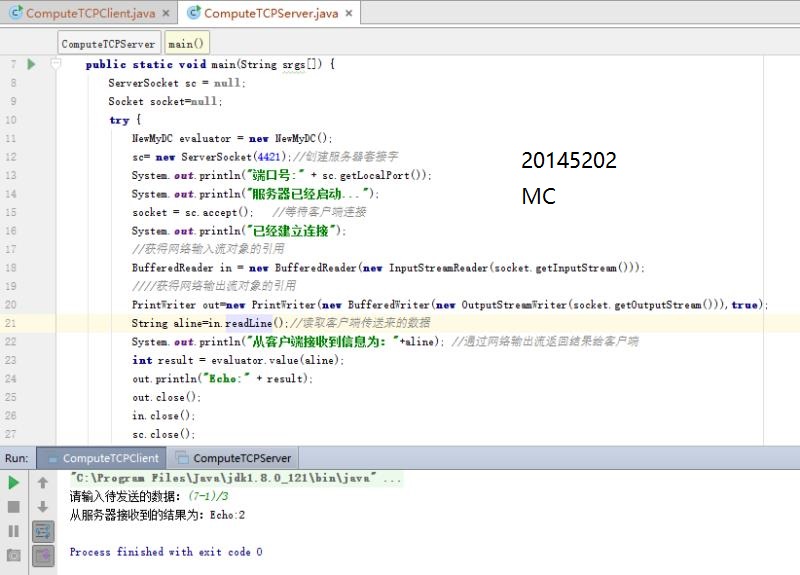Rerun program with green play icon
This screenshot has width=800, height=575.
coord(14,483)
